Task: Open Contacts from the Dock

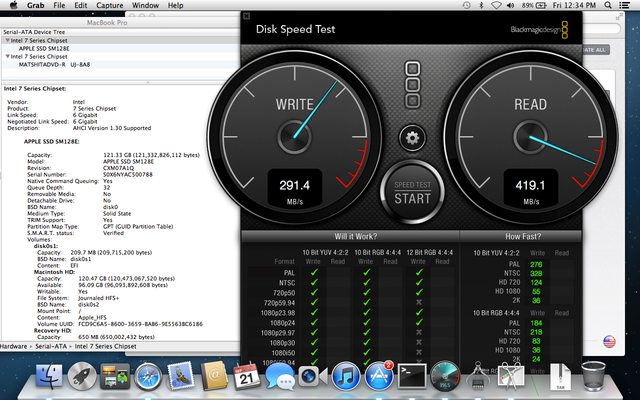Action: pyautogui.click(x=214, y=376)
